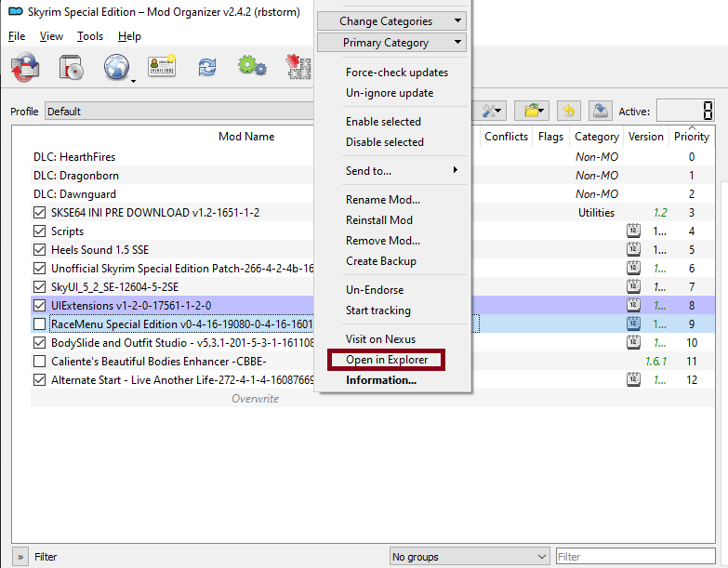This screenshot has height=568, width=728.
Task: Select Enable selected option
Action: pos(383,122)
